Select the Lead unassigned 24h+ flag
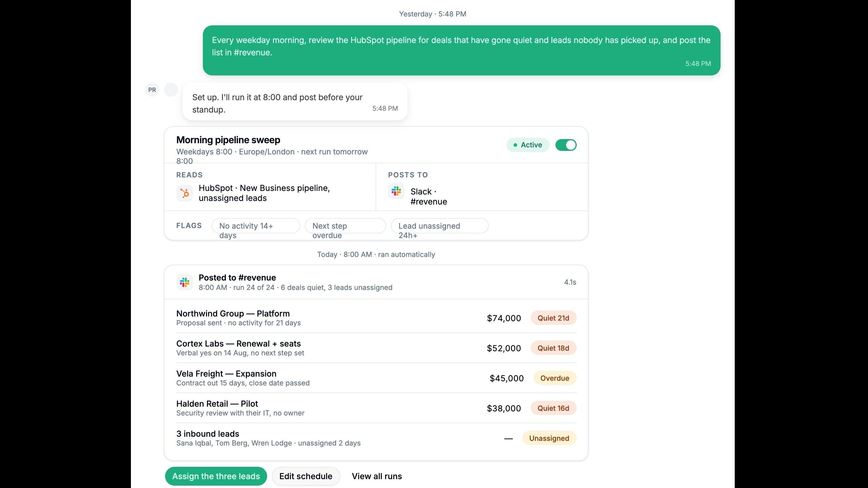The width and height of the screenshot is (868, 488). click(440, 226)
